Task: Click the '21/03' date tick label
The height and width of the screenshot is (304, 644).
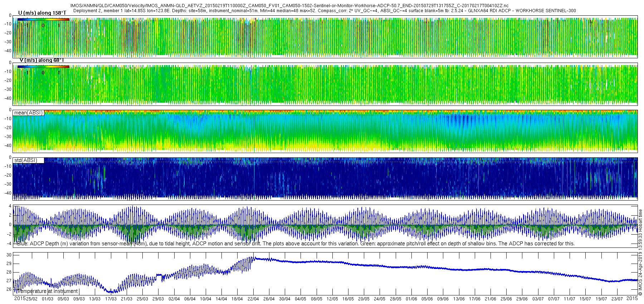Action: (x=127, y=299)
